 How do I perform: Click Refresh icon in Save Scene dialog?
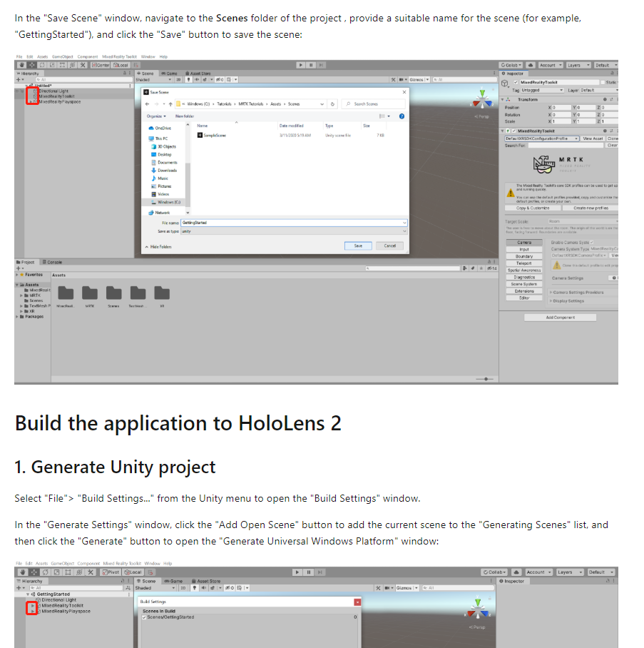(x=332, y=104)
